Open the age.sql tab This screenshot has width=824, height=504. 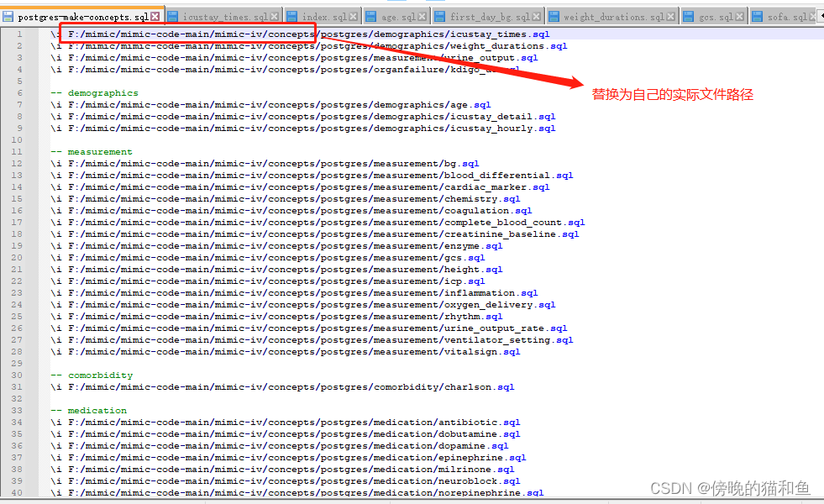click(396, 17)
